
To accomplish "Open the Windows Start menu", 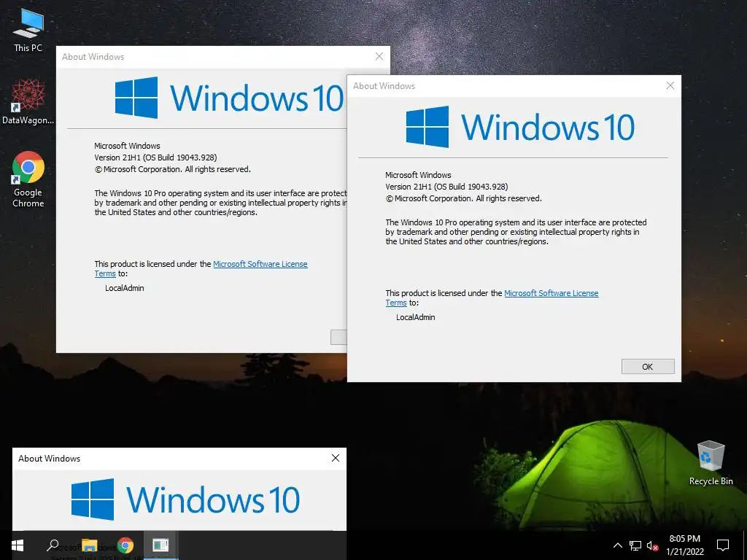I will click(18, 545).
